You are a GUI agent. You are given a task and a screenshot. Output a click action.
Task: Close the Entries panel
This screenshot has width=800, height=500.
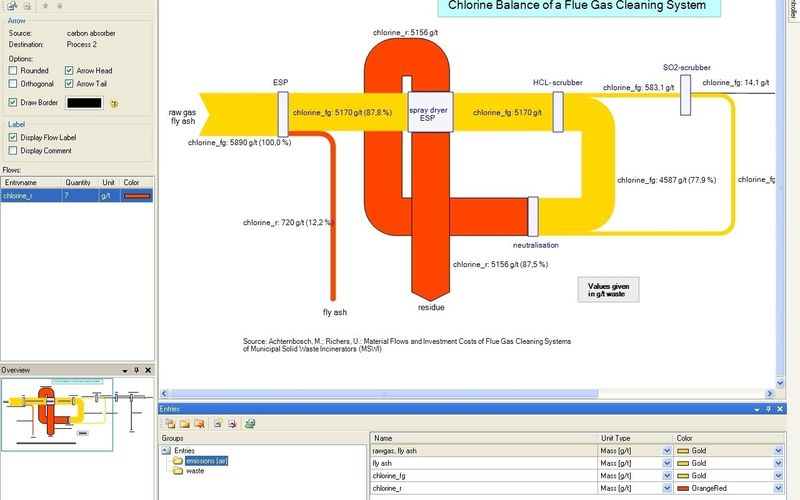(780, 409)
